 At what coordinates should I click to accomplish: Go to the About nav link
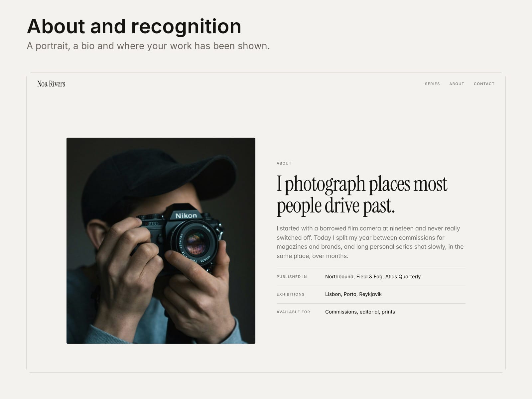(457, 84)
